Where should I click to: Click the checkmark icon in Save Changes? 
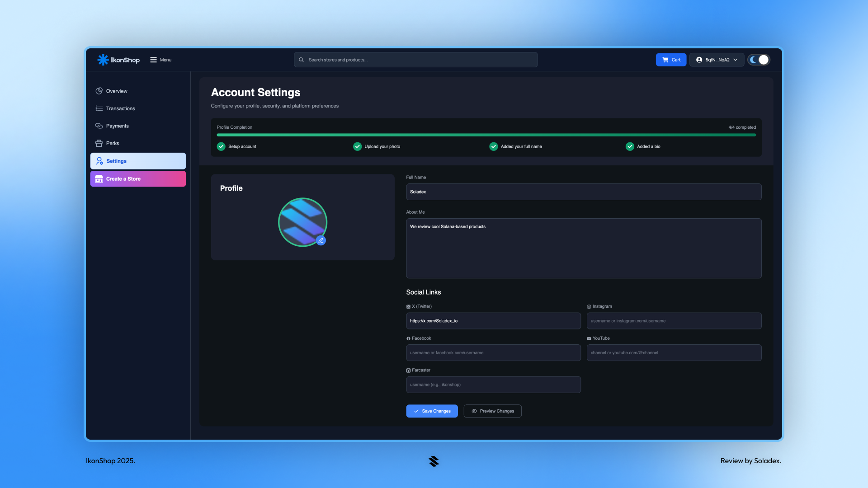pos(416,411)
